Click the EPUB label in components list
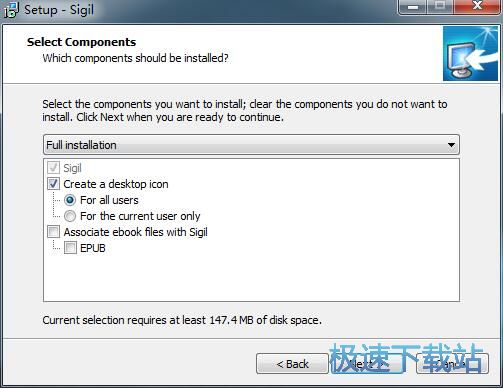The width and height of the screenshot is (503, 388). coord(93,248)
